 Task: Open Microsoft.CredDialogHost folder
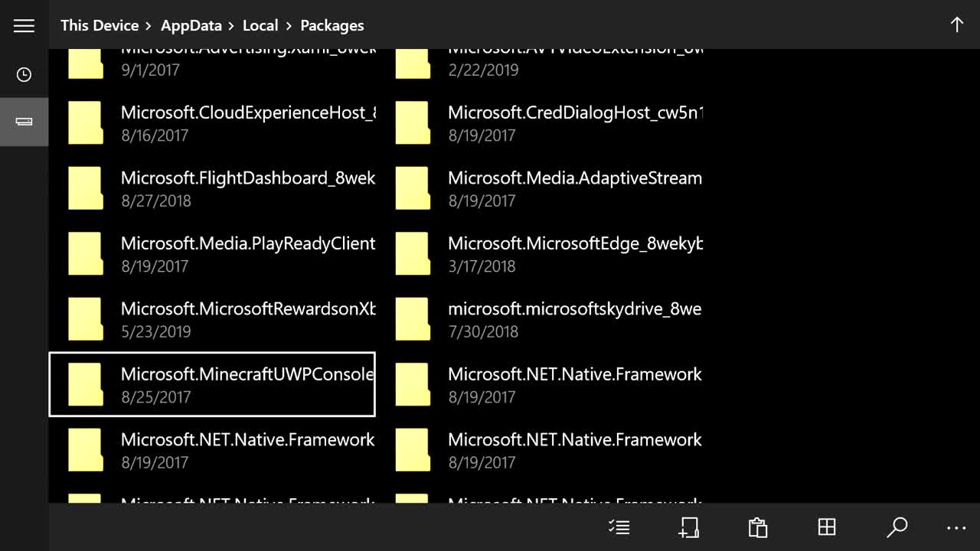(539, 123)
